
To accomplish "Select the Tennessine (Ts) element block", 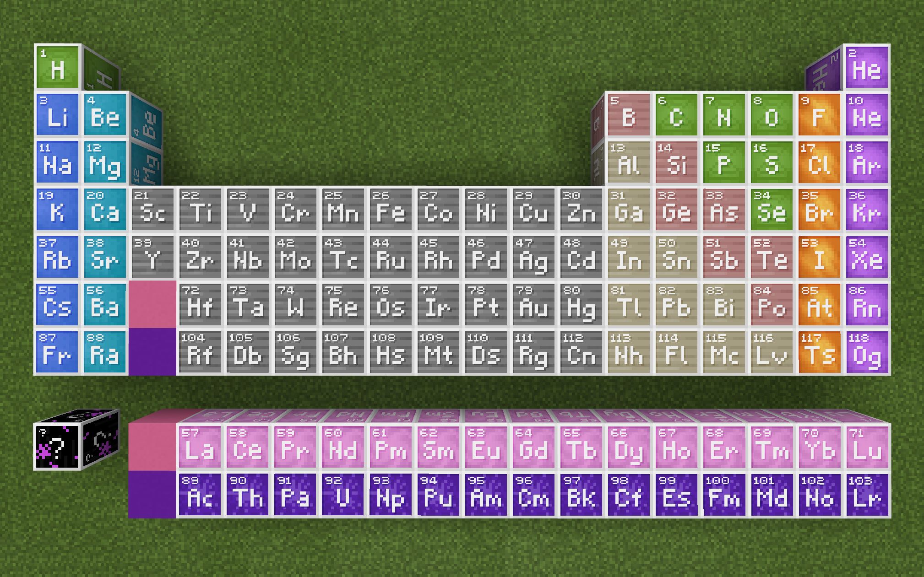I will tap(819, 352).
